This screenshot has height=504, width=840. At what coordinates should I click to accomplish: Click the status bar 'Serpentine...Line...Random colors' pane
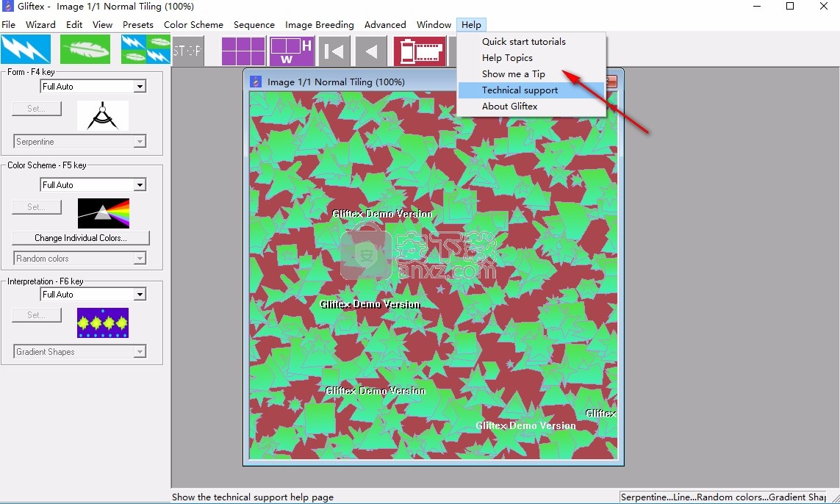pos(723,497)
